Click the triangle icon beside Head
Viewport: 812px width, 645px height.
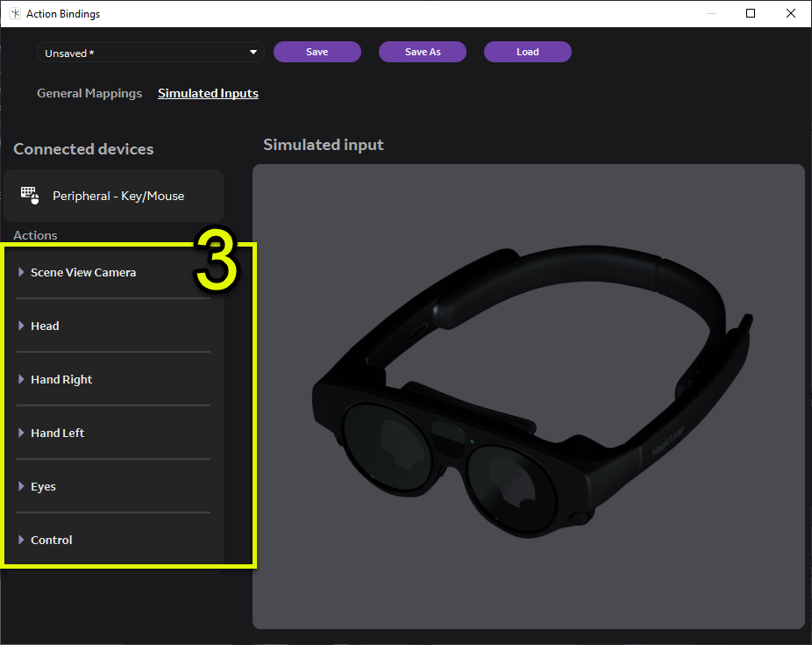pos(21,326)
